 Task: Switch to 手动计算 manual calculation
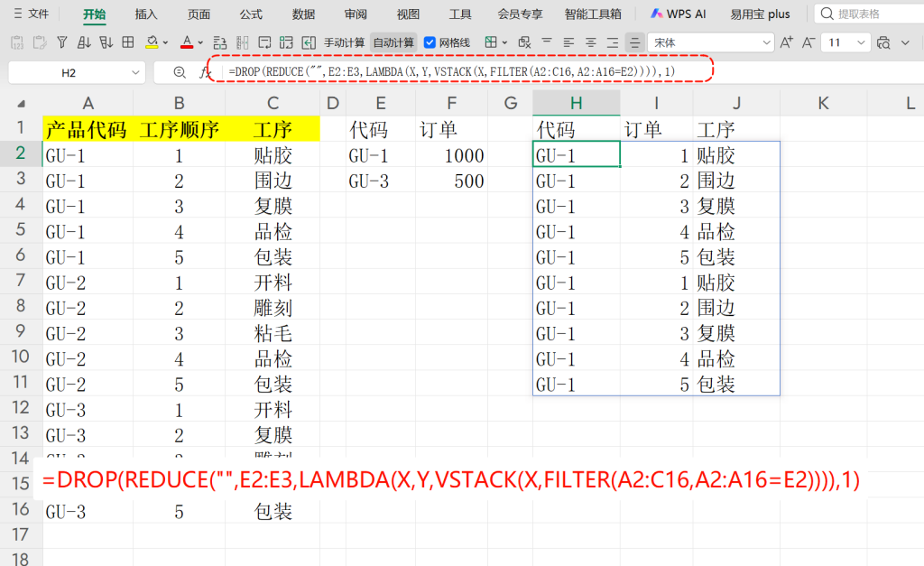click(x=344, y=42)
